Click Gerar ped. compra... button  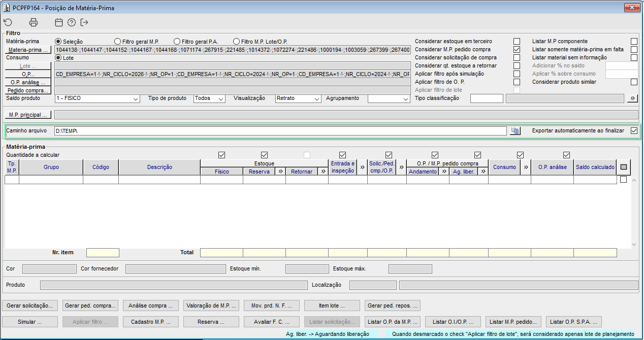[x=90, y=305]
